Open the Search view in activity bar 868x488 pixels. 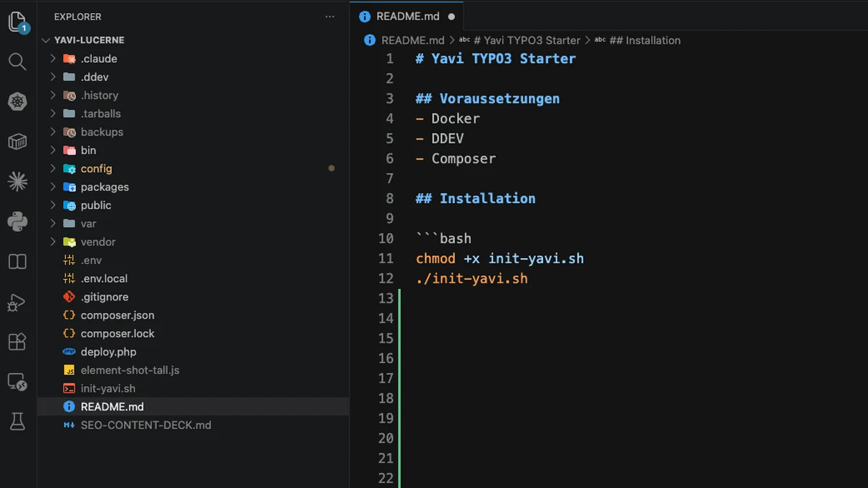17,61
